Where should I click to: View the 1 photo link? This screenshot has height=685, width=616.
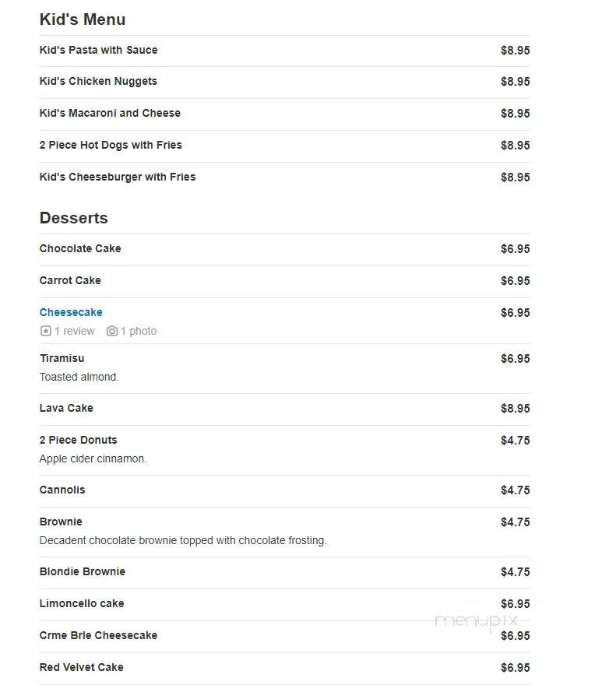[139, 331]
